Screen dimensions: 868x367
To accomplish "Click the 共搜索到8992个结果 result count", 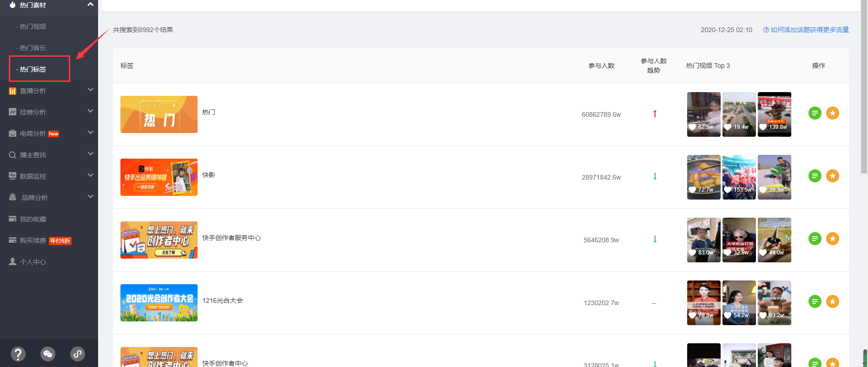I will (143, 30).
